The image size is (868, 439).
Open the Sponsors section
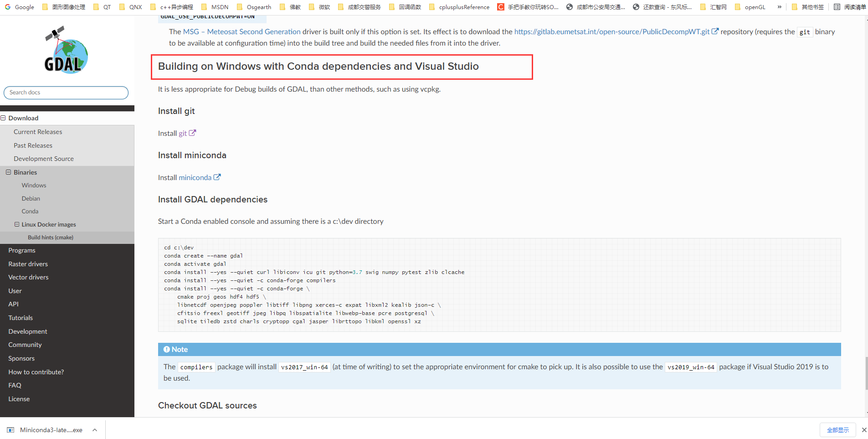click(x=21, y=358)
